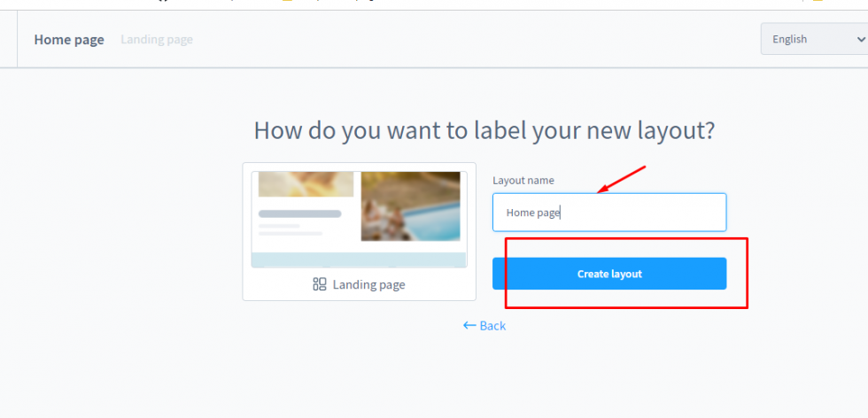Click the grey placeholder text bar in the preview
Viewport: 868px width, 418px height.
click(x=299, y=213)
